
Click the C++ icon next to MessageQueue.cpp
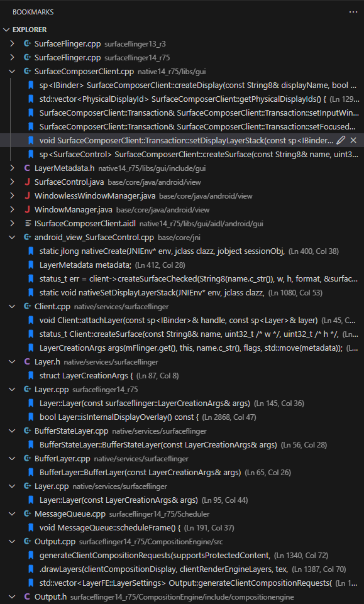coord(28,514)
